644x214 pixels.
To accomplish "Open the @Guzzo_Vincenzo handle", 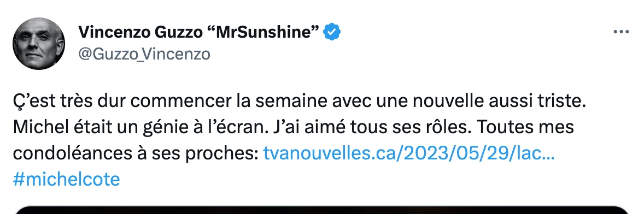I will point(144,54).
